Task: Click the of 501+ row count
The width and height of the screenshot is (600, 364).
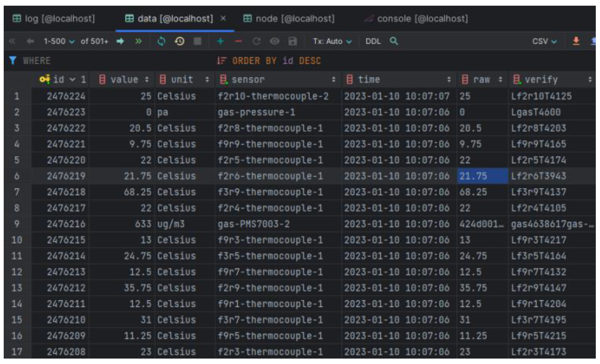Action: [94, 41]
